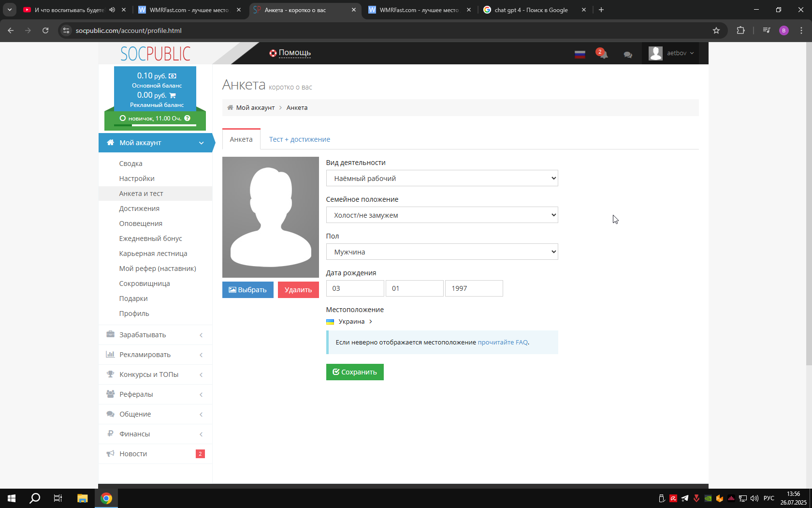Viewport: 812px width, 508px height.
Task: Click the question mark next to новичок rating
Action: pos(187,118)
